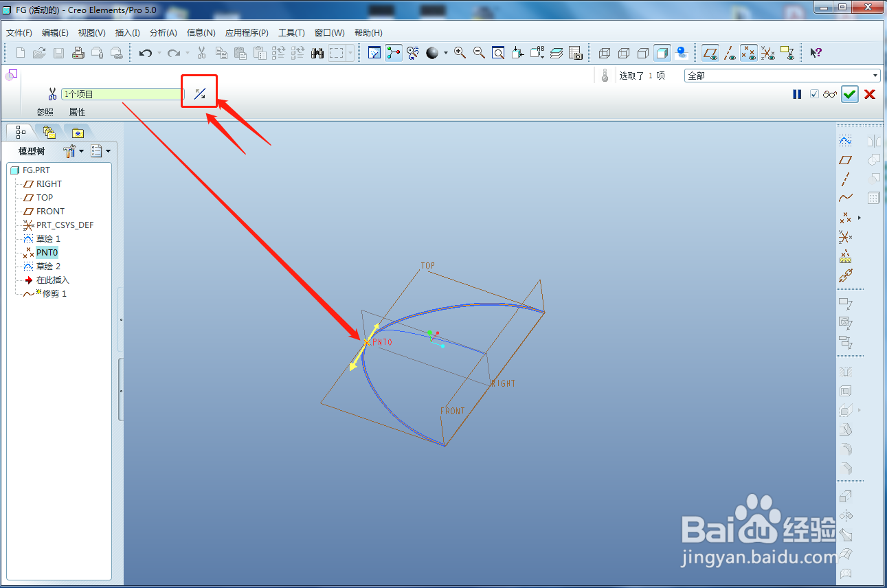
Task: Click the New file icon
Action: tap(21, 53)
